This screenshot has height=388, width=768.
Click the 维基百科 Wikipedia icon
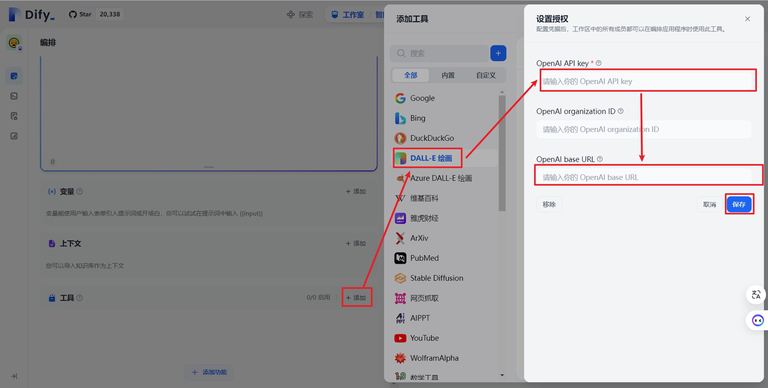click(400, 198)
